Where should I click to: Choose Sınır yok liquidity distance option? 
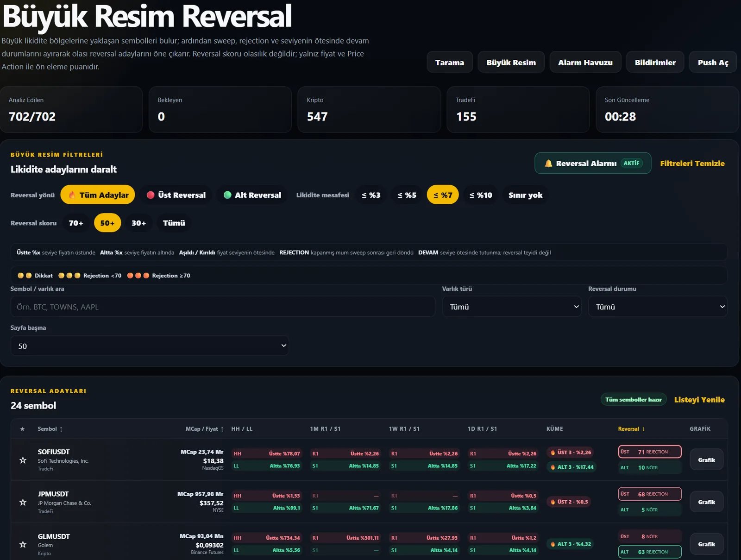pos(525,195)
